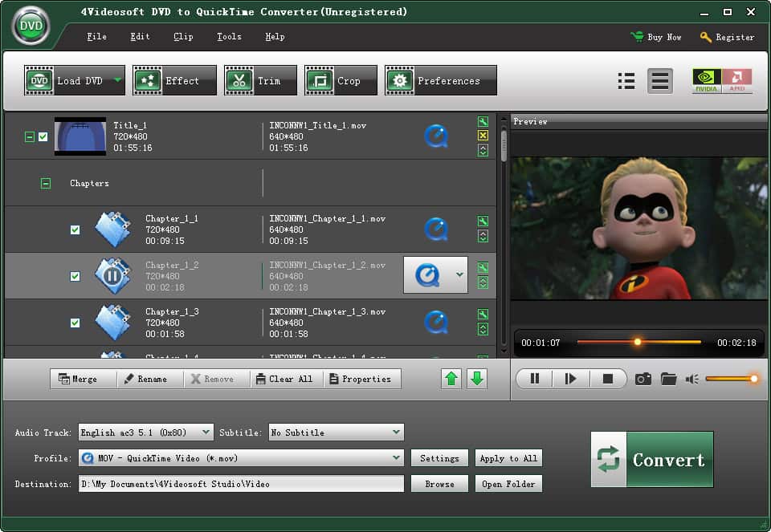Open snapshot folder via folder icon
The image size is (771, 532).
[x=669, y=378]
